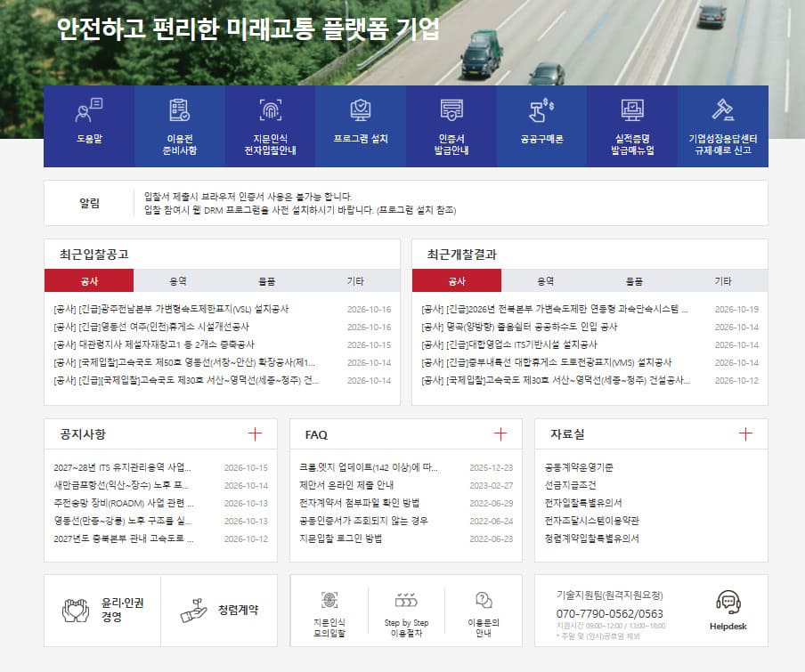Open notice 영동선(만종~강릉) 노후 구조물

pos(123,521)
